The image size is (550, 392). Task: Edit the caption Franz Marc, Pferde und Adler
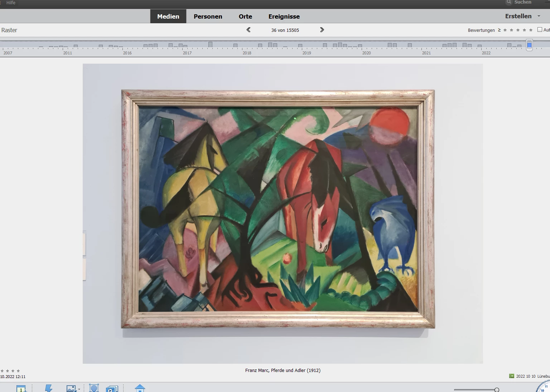tap(283, 371)
